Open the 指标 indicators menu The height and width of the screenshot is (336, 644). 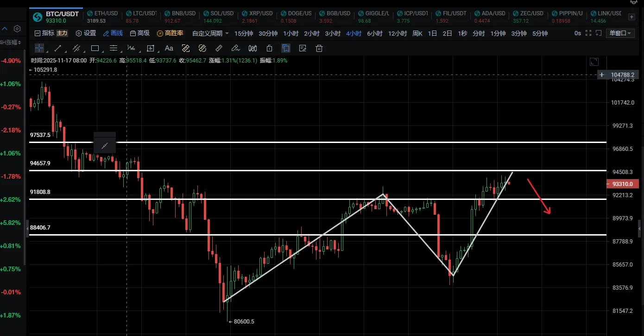pos(44,33)
